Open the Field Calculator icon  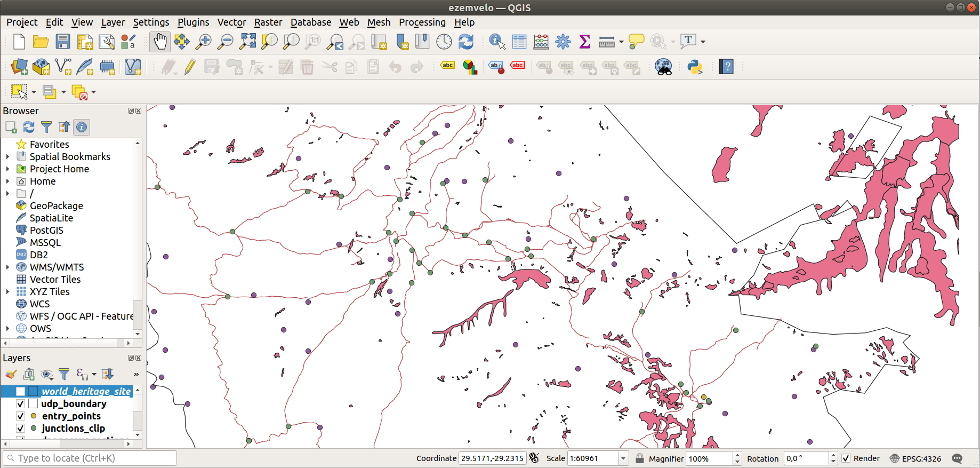[x=541, y=42]
